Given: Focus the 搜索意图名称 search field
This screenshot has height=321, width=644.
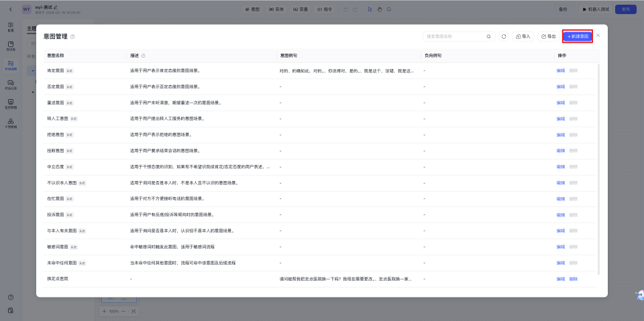Looking at the screenshot, I should point(453,36).
